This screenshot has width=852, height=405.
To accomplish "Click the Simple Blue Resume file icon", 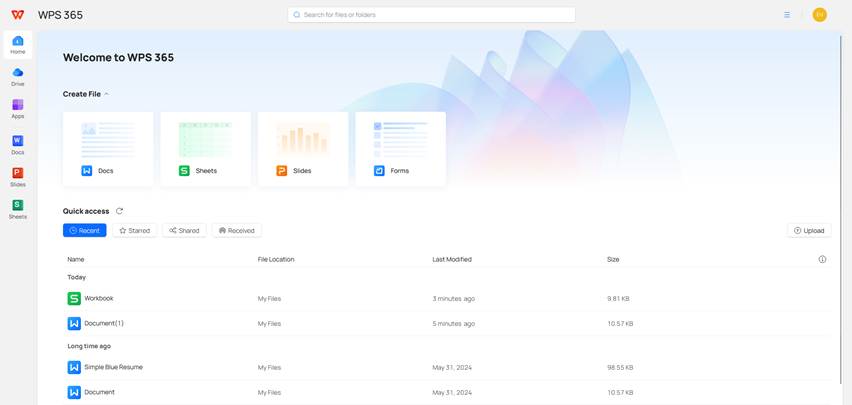I will pos(74,367).
